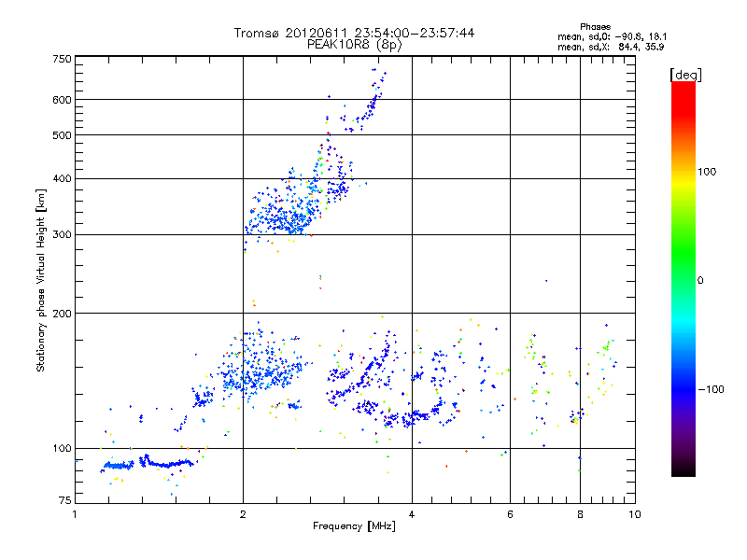Click the x-axis label "1"

click(x=75, y=514)
